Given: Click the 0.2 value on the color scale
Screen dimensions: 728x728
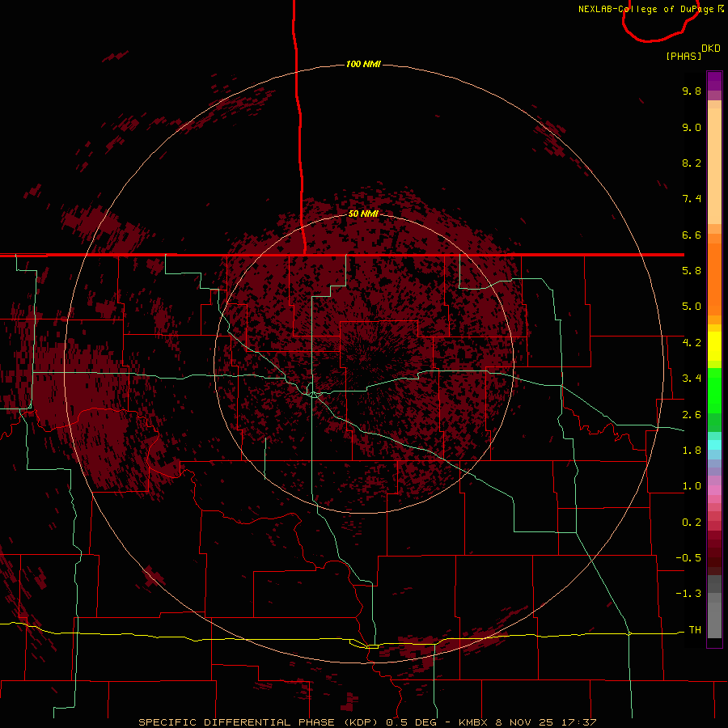Looking at the screenshot, I should coord(692,523).
